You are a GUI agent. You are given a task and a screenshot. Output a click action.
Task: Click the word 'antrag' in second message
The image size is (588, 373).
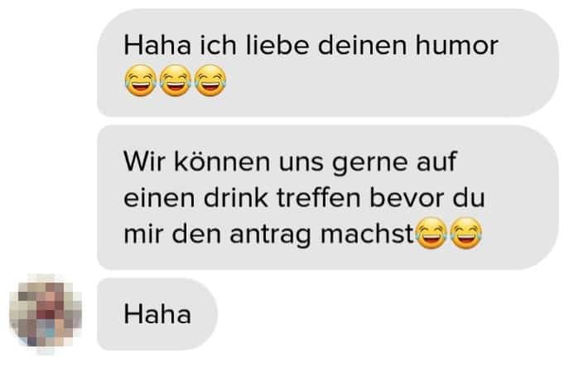tap(270, 235)
